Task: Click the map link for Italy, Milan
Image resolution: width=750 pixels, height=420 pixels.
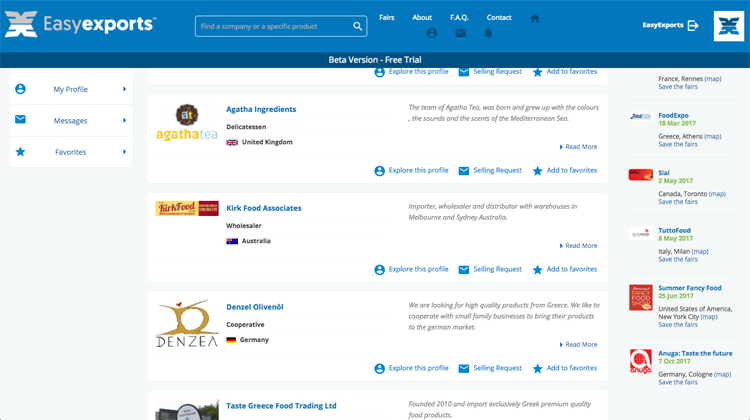Action: [x=700, y=252]
